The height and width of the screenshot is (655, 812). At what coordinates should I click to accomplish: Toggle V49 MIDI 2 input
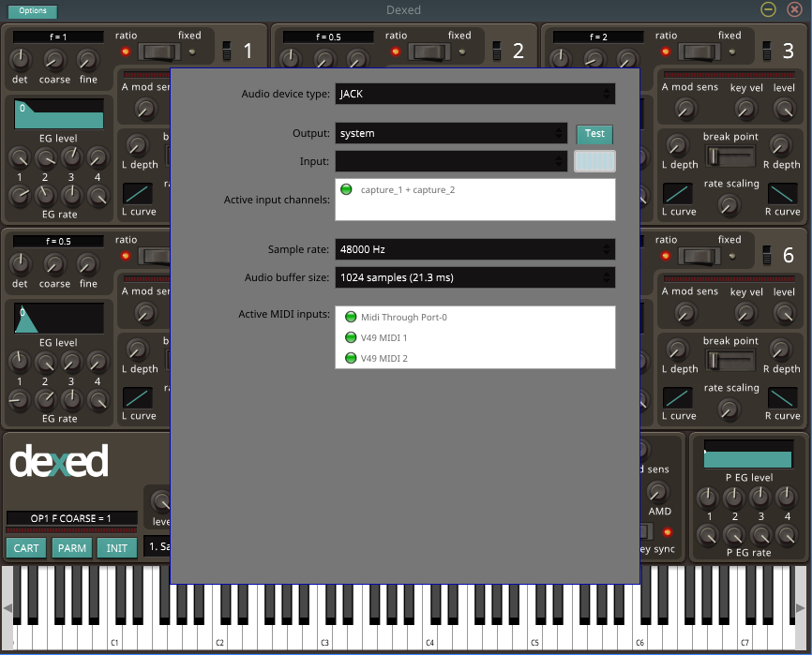coord(377,358)
